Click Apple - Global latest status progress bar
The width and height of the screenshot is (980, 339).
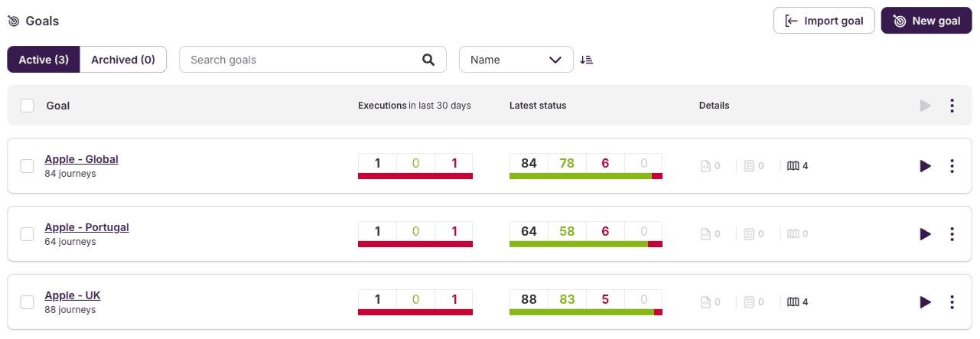coord(586,176)
